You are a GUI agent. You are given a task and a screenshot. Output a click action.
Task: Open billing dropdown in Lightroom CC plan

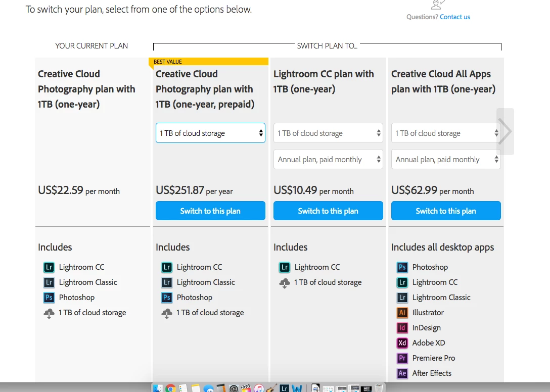pyautogui.click(x=328, y=159)
